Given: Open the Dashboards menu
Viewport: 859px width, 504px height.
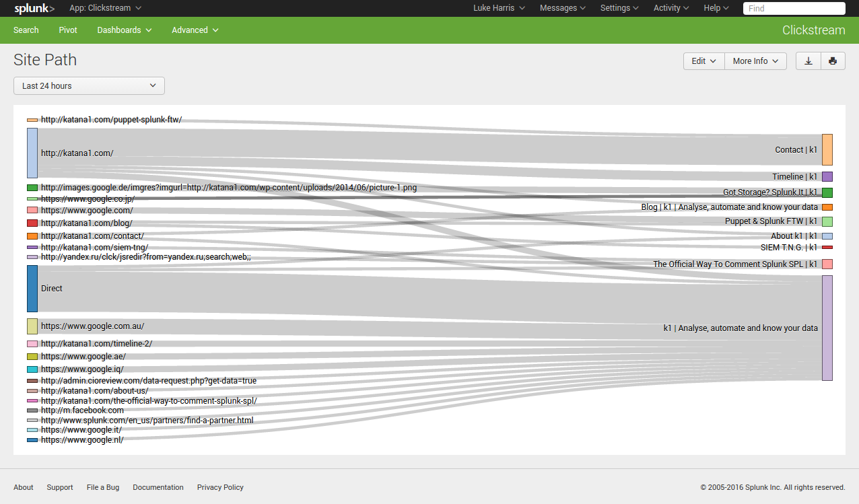Looking at the screenshot, I should coord(125,30).
